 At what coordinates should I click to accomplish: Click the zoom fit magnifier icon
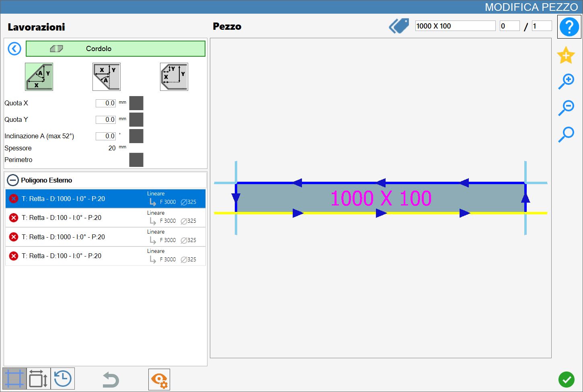point(566,134)
